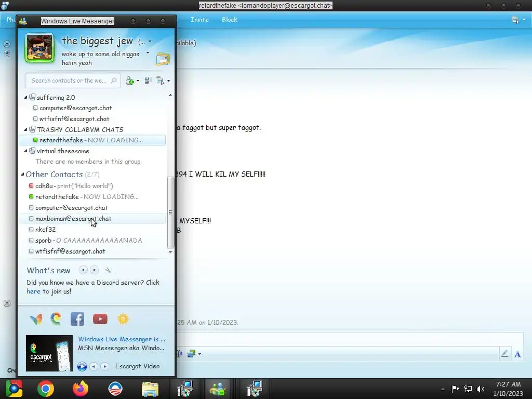Click the Show menu icon in Messenger toolbar

(x=160, y=81)
